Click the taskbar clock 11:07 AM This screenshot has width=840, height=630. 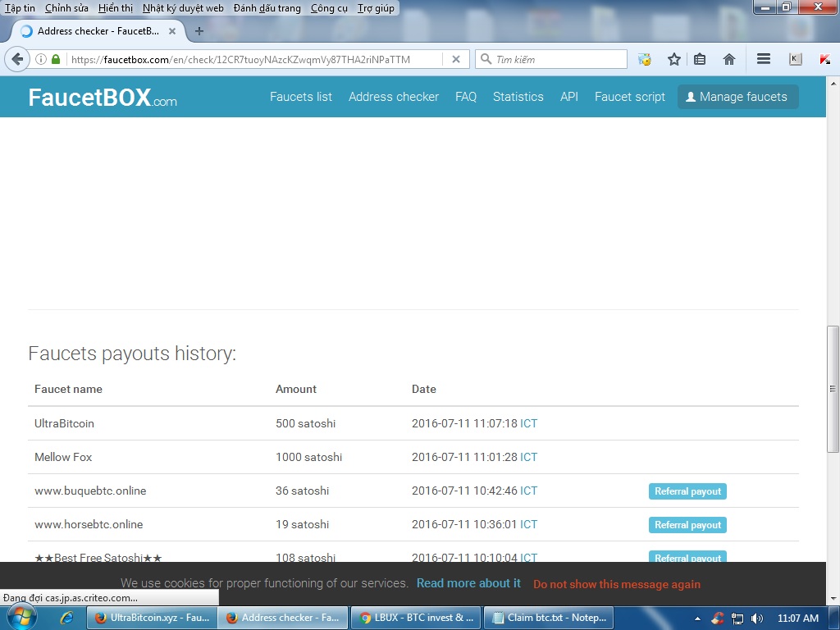[797, 619]
